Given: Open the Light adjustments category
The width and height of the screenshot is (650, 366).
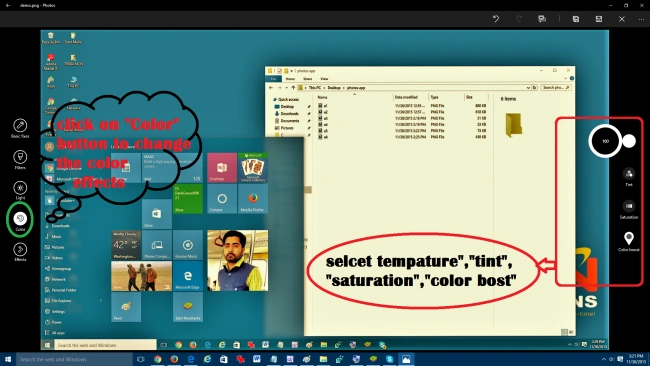Looking at the screenshot, I should tap(20, 190).
